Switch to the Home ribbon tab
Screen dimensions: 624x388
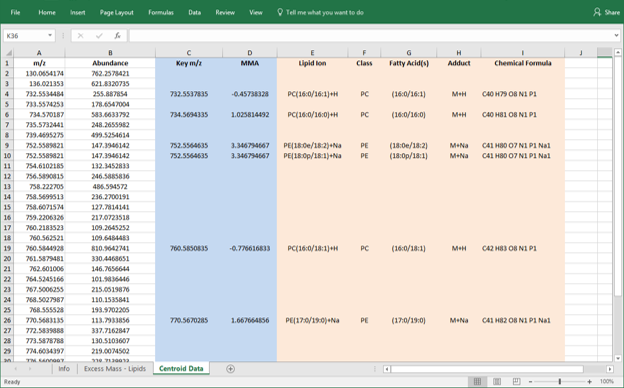pyautogui.click(x=47, y=12)
